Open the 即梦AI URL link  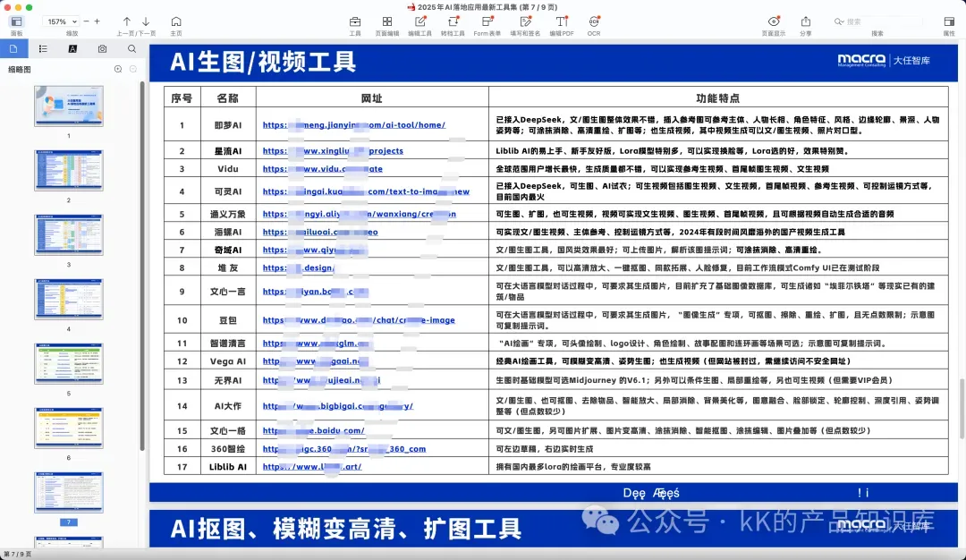353,125
